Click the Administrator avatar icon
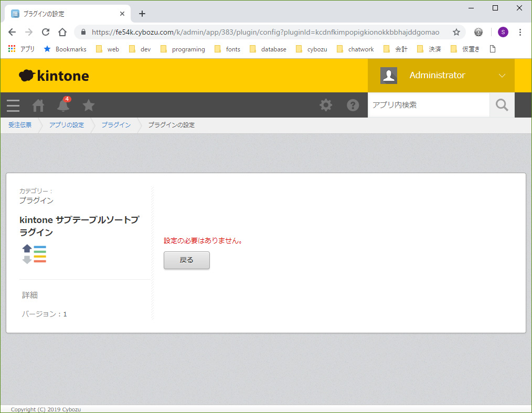Screen dimensions: 532x413 (388, 76)
